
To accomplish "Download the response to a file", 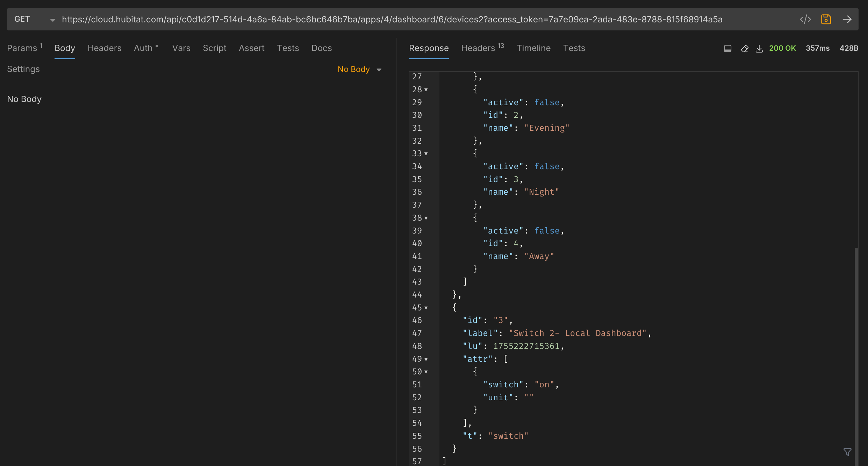I will click(759, 49).
